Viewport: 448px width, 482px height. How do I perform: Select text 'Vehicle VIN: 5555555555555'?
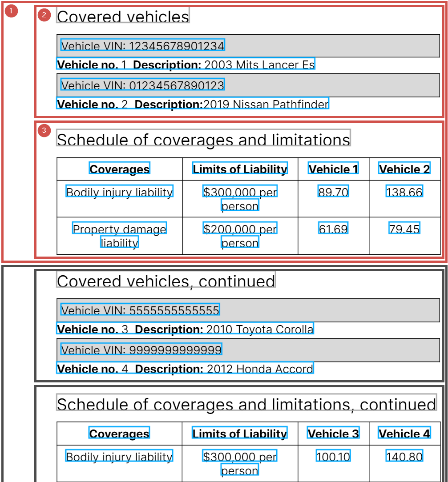140,309
